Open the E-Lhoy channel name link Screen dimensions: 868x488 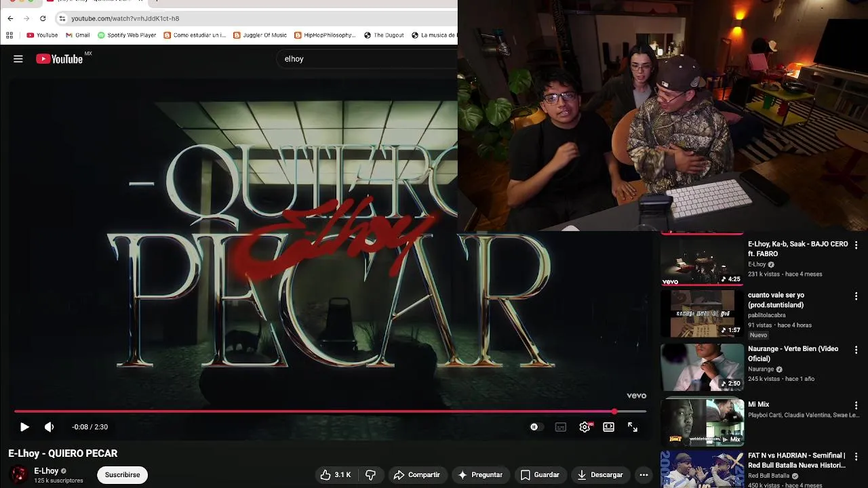click(x=46, y=471)
